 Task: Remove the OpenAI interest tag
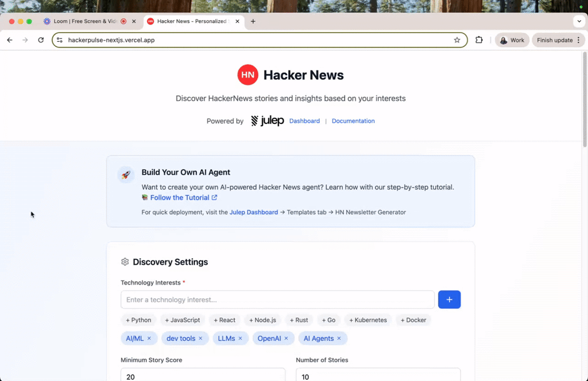point(286,339)
